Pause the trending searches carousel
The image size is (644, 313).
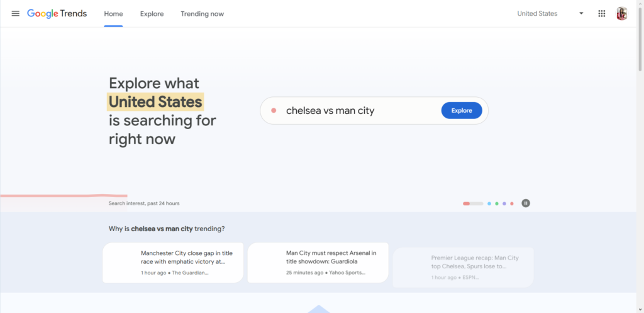coord(526,203)
